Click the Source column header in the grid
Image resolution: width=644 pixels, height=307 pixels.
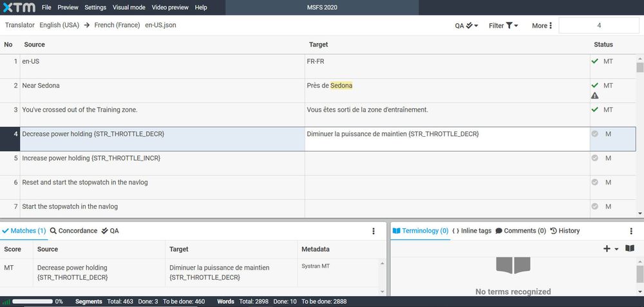click(35, 45)
